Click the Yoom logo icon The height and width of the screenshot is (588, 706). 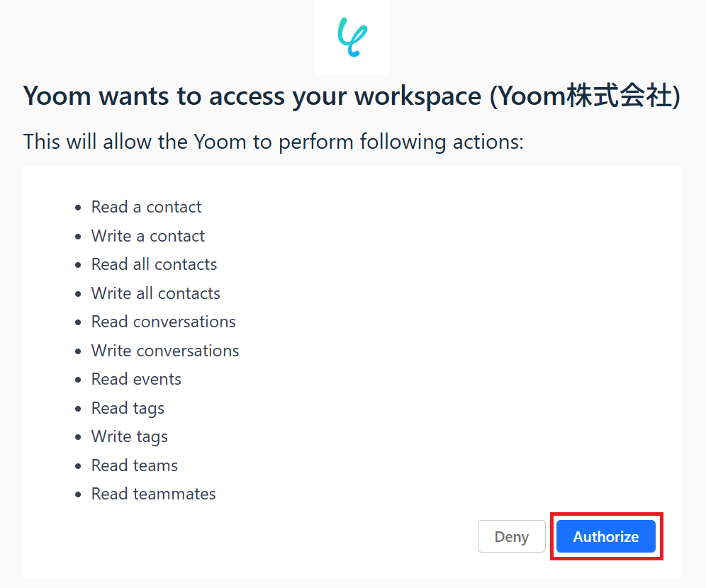coord(352,37)
